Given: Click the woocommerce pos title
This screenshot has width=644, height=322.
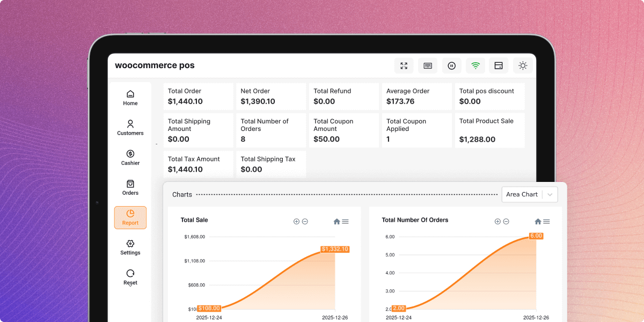Looking at the screenshot, I should pos(155,65).
